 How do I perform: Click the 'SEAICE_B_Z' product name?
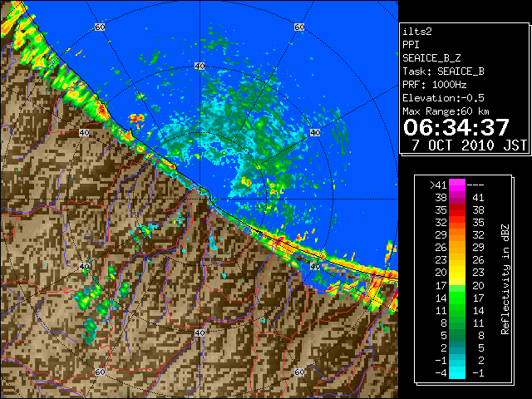(431, 58)
